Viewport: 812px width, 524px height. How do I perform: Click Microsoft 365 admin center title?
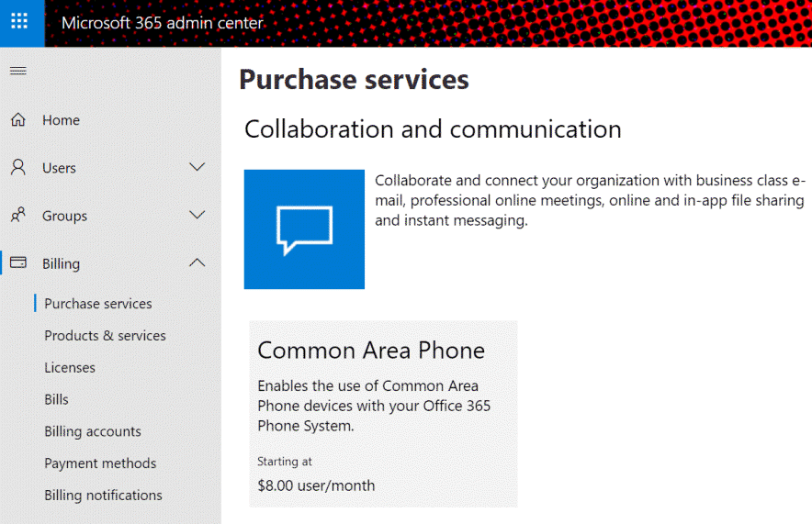(x=162, y=23)
